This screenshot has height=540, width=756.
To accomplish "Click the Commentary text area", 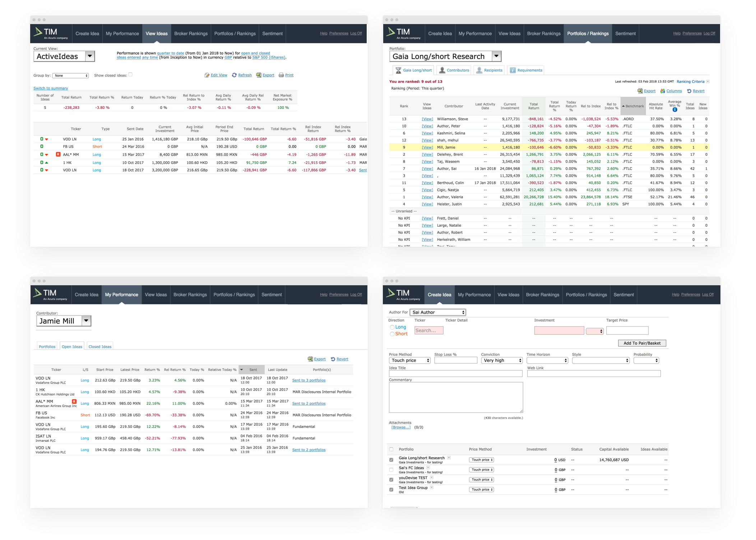I will [456, 397].
